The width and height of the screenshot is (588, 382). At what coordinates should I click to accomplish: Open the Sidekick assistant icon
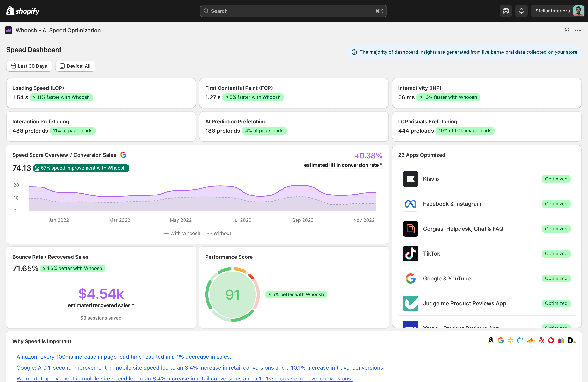(x=506, y=11)
